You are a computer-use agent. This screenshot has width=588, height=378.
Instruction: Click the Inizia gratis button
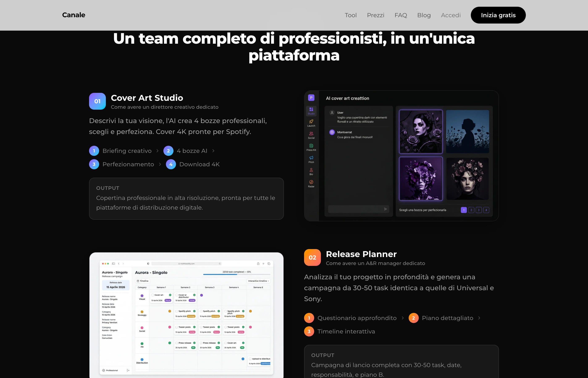[498, 15]
